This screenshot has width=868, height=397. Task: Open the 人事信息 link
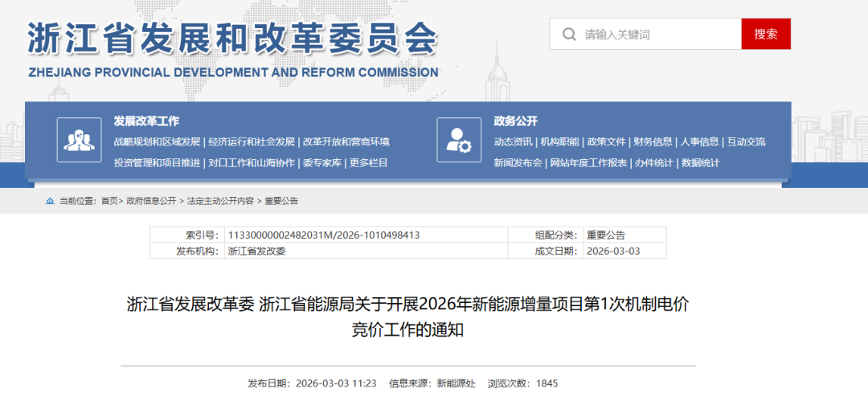tap(699, 141)
